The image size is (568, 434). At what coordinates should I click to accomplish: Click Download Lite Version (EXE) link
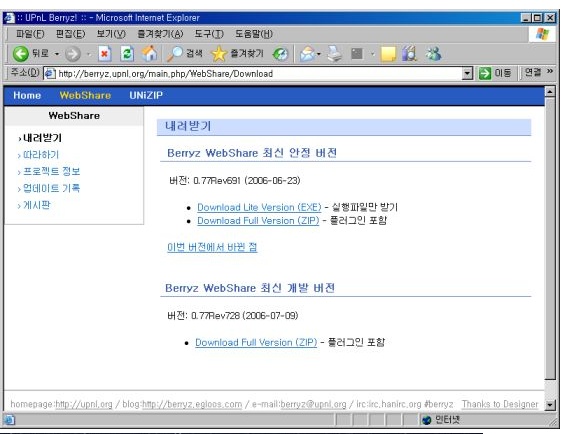click(259, 207)
